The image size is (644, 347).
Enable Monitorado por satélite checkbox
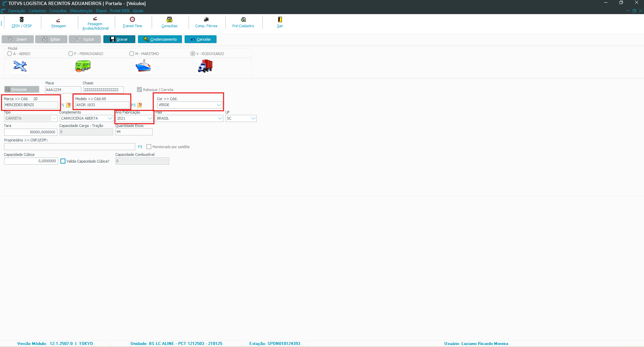click(149, 147)
